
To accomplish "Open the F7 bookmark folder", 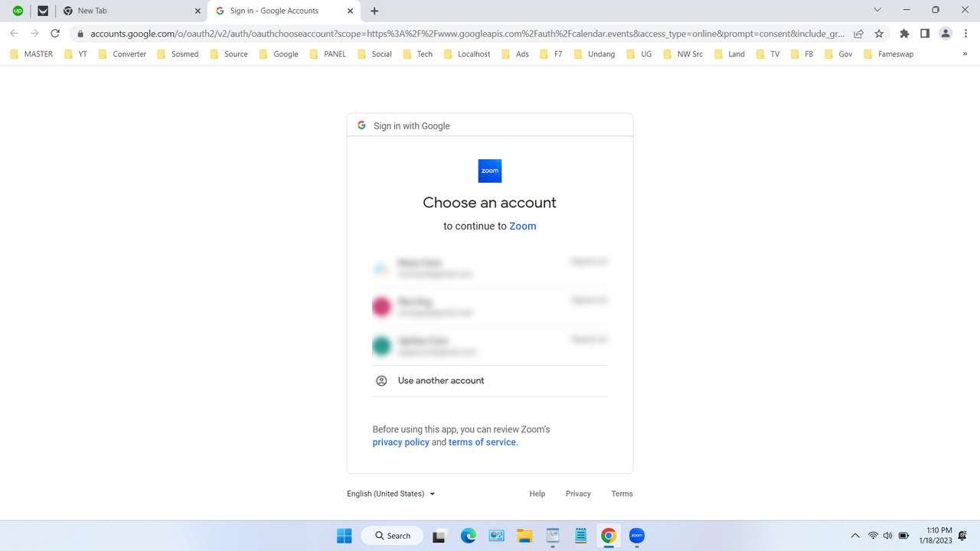I will [x=551, y=54].
